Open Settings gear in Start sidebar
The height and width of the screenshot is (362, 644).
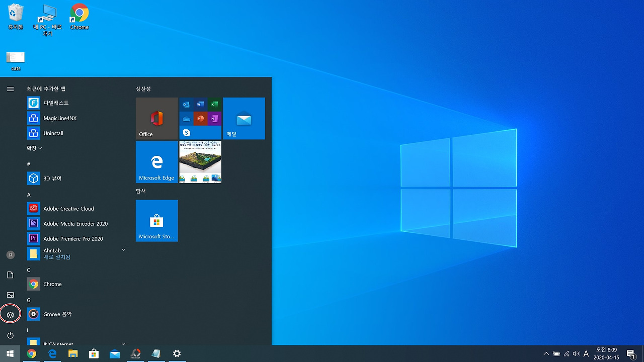[x=10, y=315]
